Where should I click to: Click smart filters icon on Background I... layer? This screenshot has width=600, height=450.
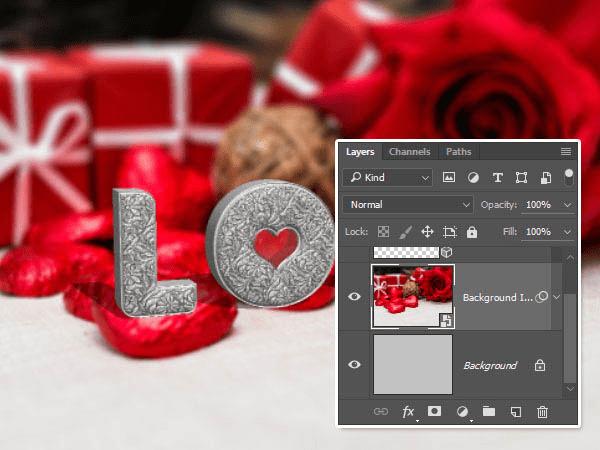pyautogui.click(x=541, y=297)
